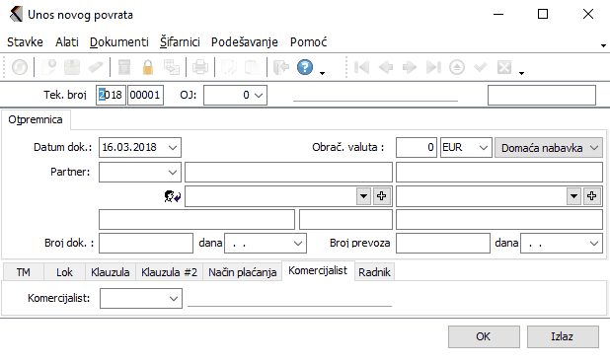Switch to the Način plaćanja tab
The image size is (610, 364).
[243, 272]
